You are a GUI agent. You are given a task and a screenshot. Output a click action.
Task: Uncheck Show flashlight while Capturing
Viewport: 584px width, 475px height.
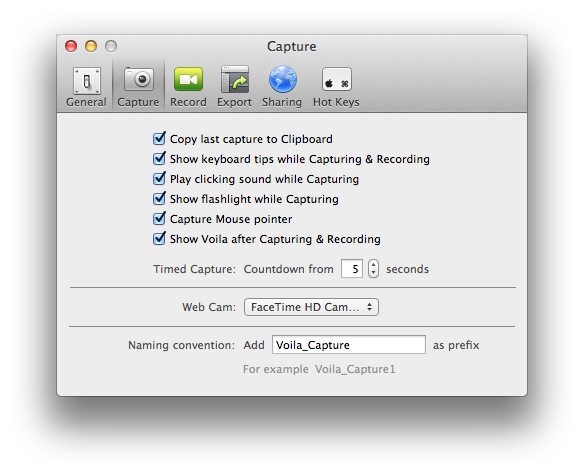[x=159, y=199]
